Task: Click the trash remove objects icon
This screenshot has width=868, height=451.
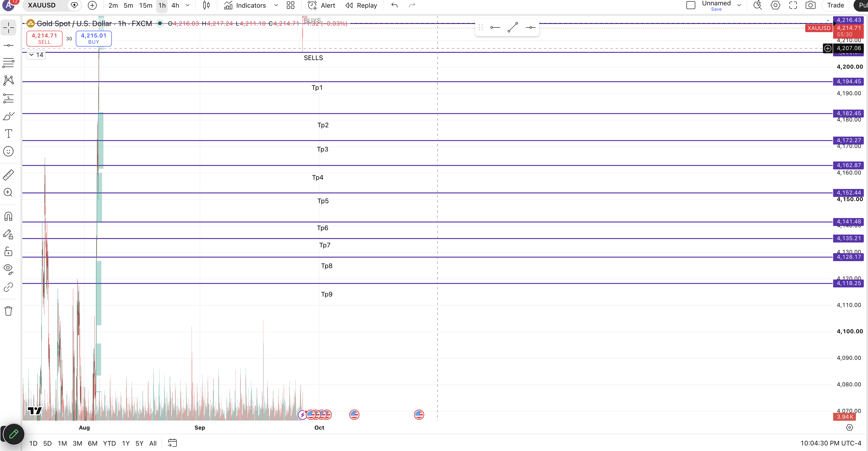Action: coord(8,311)
